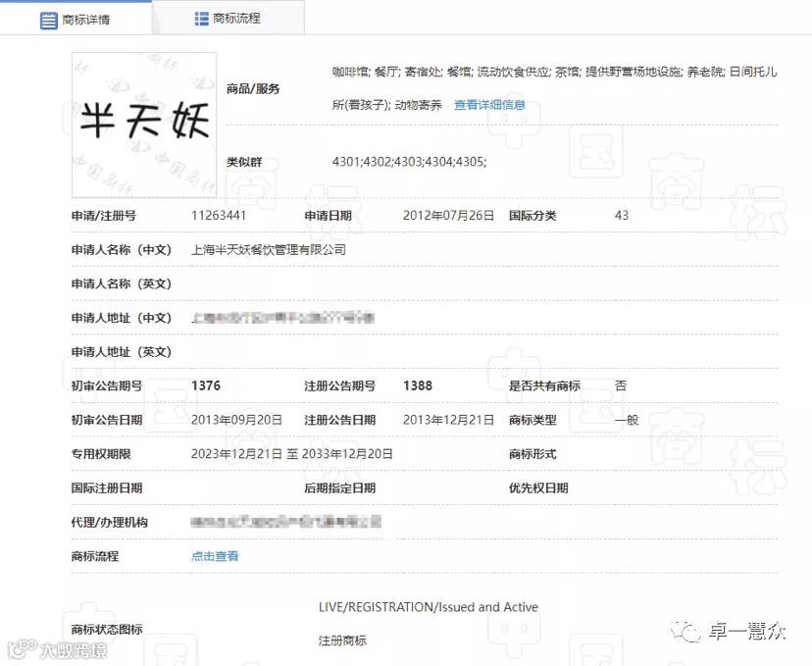Select the 类似群 label
The width and height of the screenshot is (812, 666).
244,162
